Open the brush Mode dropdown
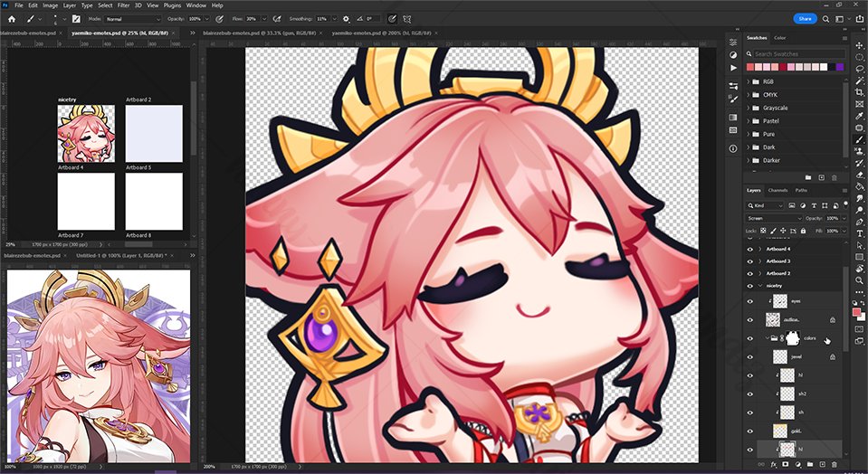The image size is (868, 474). 133,19
